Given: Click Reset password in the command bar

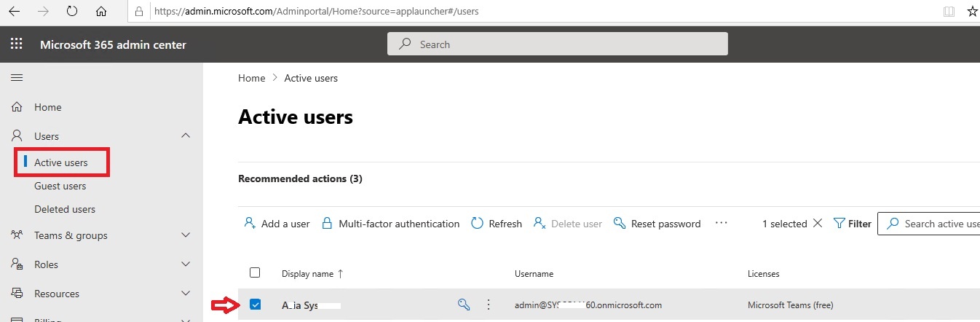Looking at the screenshot, I should click(657, 224).
